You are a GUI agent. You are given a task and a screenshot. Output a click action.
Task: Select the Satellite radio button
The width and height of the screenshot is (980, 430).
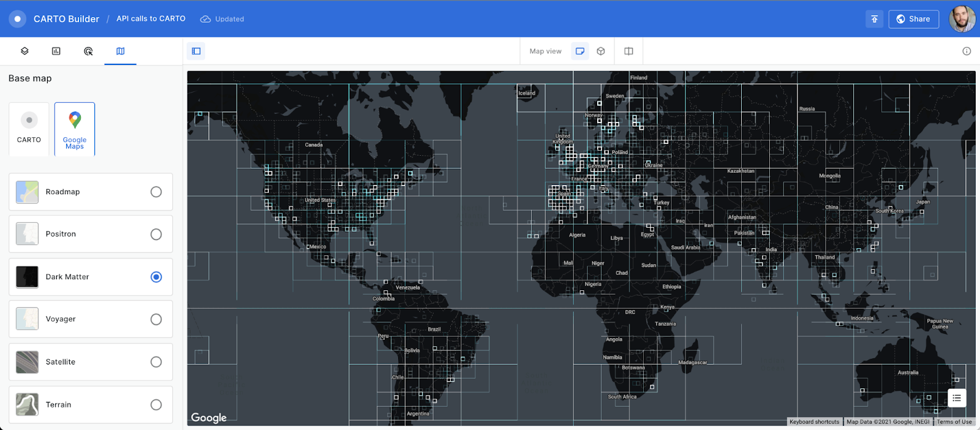(156, 362)
